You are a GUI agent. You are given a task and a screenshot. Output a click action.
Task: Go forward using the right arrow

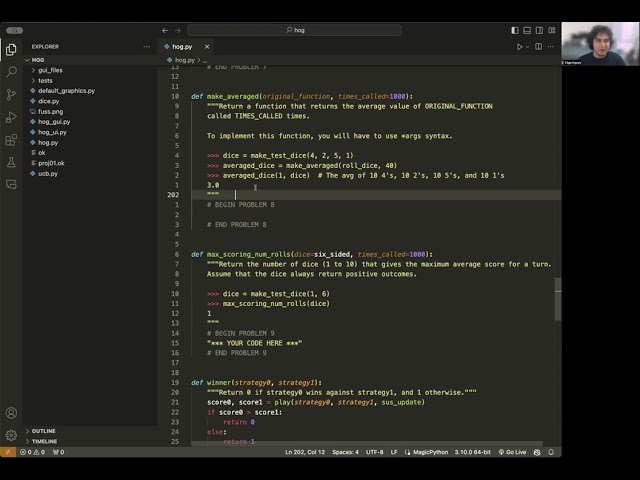[178, 30]
